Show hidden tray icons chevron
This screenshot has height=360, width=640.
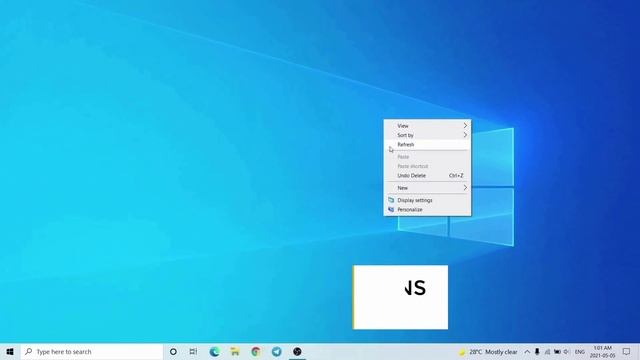[527, 351]
